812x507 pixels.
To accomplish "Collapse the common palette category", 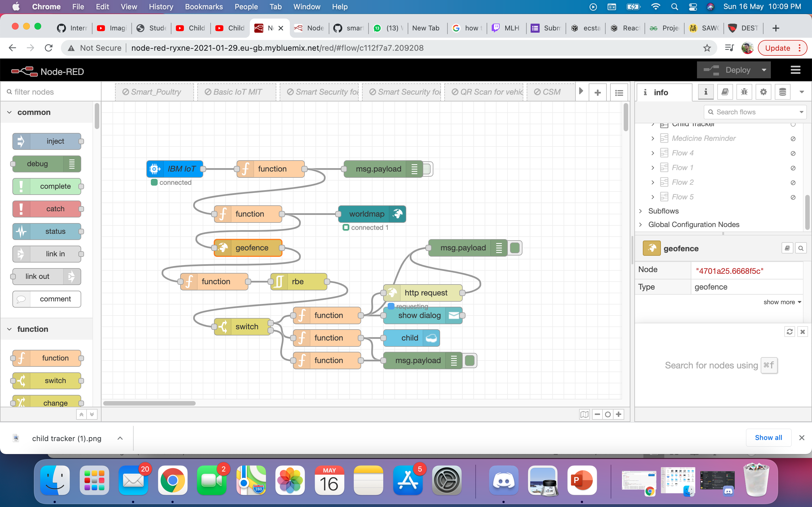I will point(9,112).
